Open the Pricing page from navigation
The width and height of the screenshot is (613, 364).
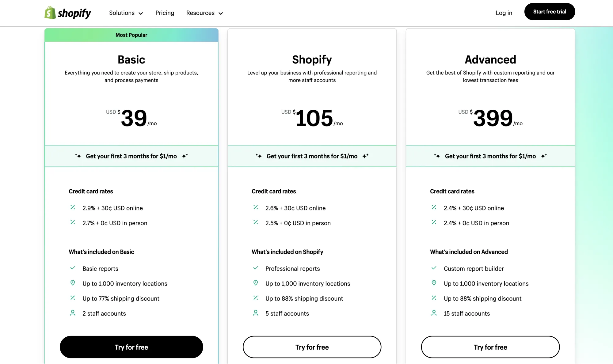pos(165,13)
